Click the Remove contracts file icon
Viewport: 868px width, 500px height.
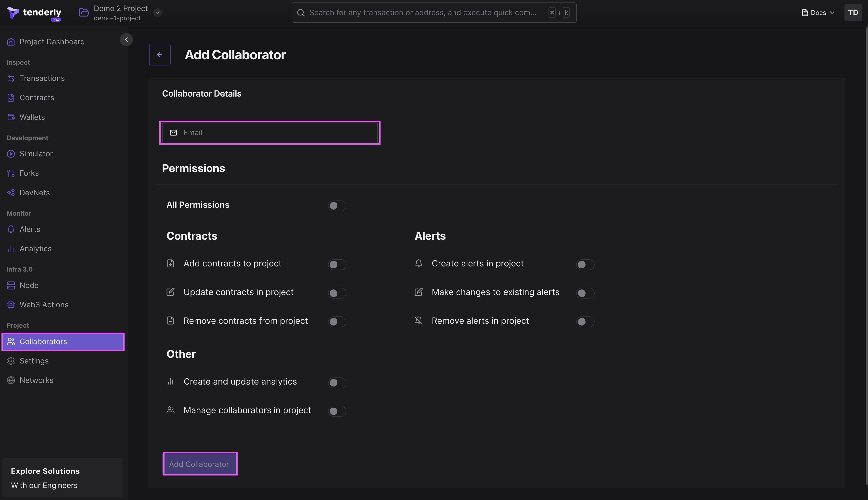pos(170,320)
